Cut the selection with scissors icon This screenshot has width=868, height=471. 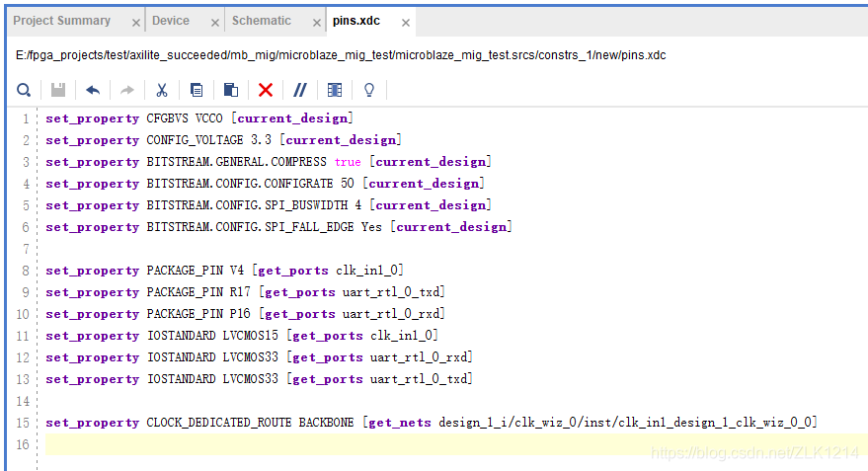pyautogui.click(x=162, y=90)
